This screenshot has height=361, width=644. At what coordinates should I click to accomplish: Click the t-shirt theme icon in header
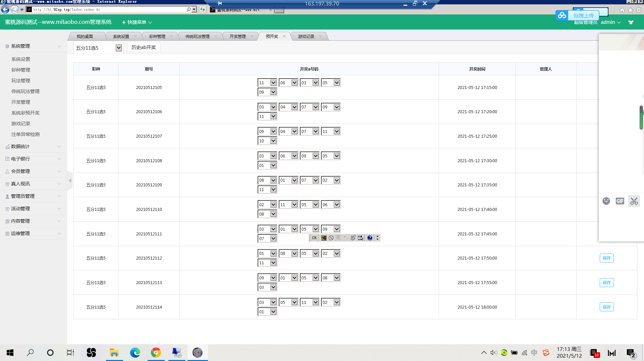pyautogui.click(x=631, y=22)
